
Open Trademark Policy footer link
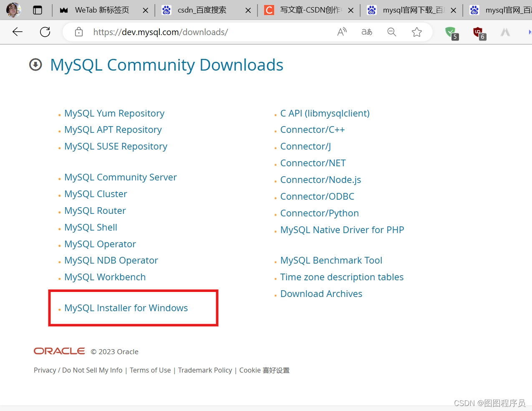205,370
